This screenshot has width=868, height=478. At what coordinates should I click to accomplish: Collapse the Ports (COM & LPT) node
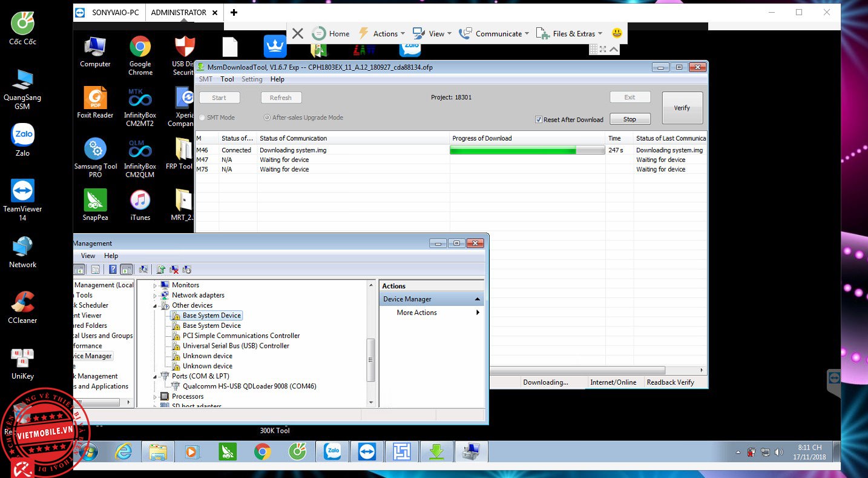tap(155, 376)
